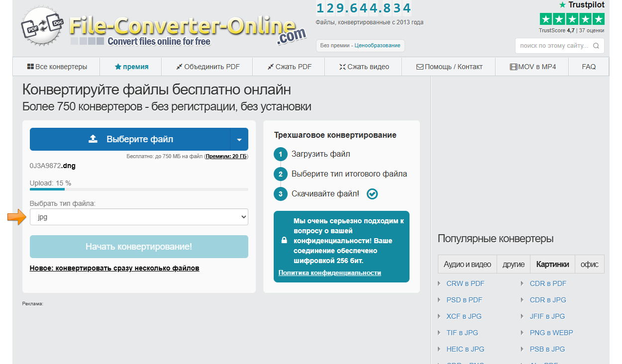This screenshot has height=364, width=622.
Task: Open Все конвертеры menu
Action: point(57,67)
